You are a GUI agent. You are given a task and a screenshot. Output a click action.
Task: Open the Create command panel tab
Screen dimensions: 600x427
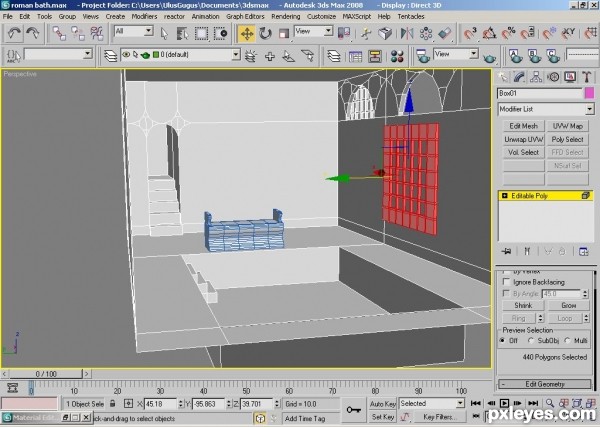pos(502,77)
